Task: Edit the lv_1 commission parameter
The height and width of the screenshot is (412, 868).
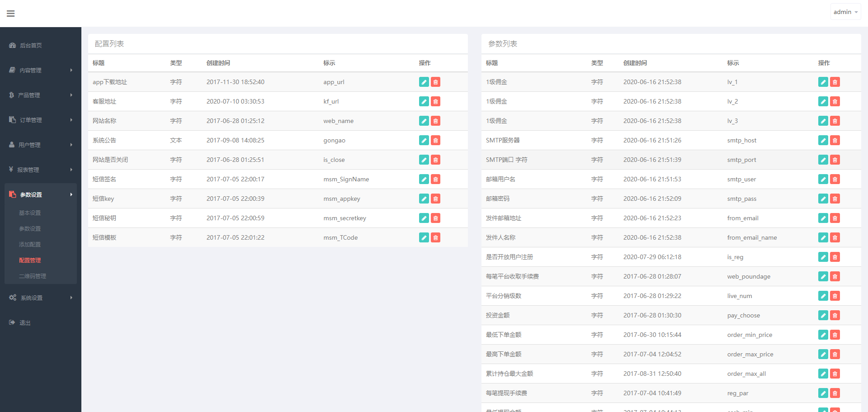Action: click(x=823, y=82)
